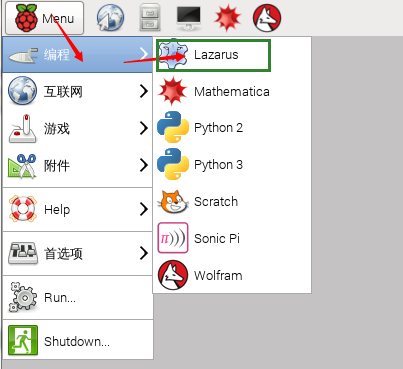Open the 互联网 internet category
403x369 pixels.
click(x=77, y=91)
